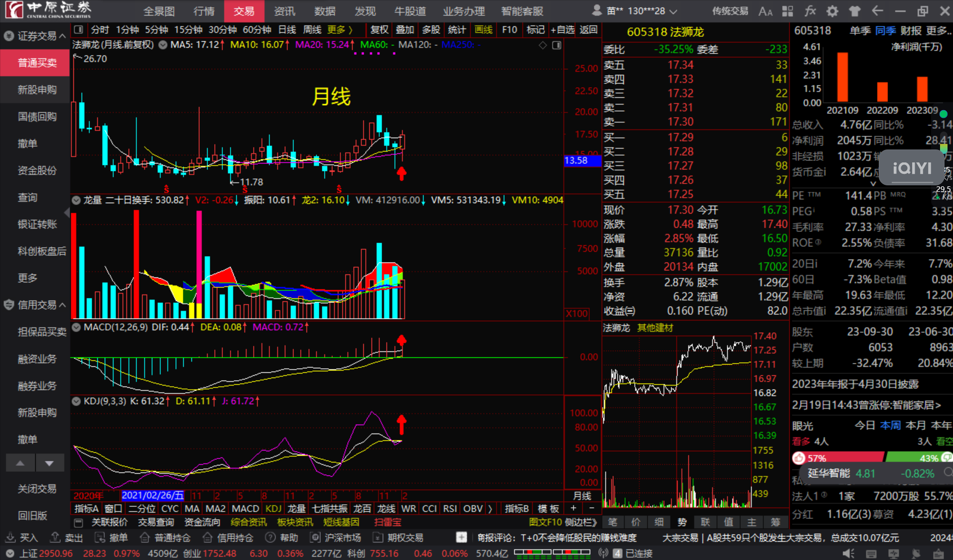Click the speaker sound icon in status bar
Image resolution: width=953 pixels, height=560 pixels.
click(x=848, y=554)
